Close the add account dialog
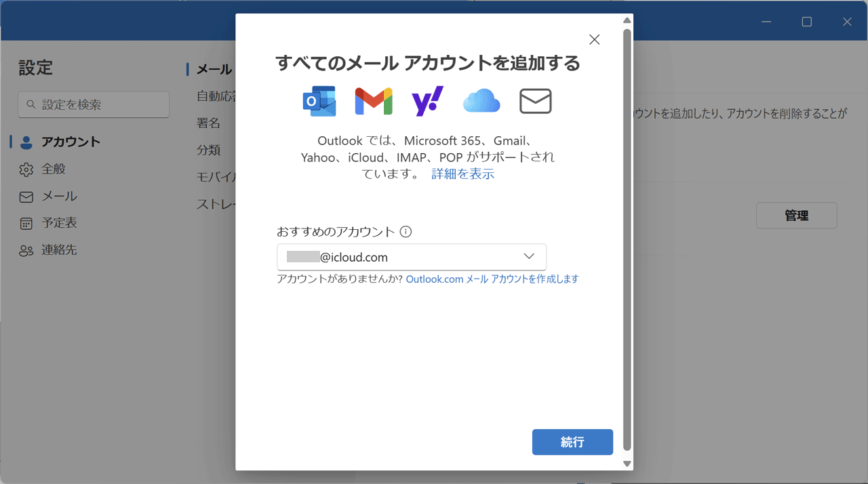Image resolution: width=868 pixels, height=484 pixels. click(x=595, y=39)
